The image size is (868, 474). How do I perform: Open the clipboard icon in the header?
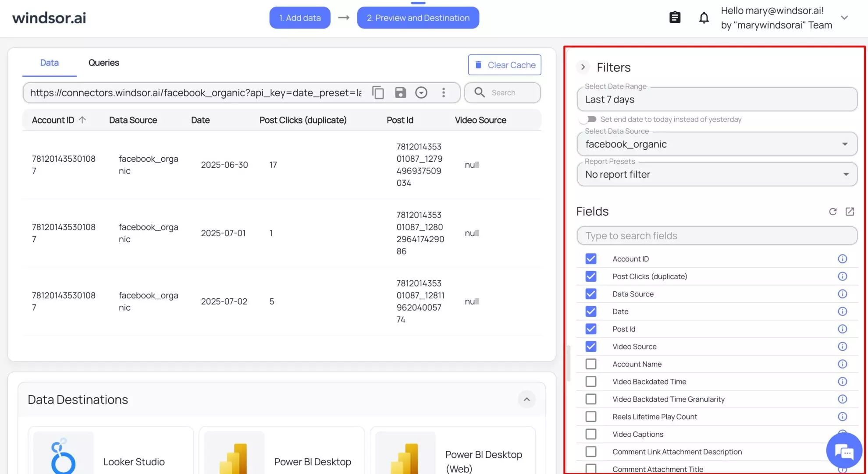(x=675, y=18)
